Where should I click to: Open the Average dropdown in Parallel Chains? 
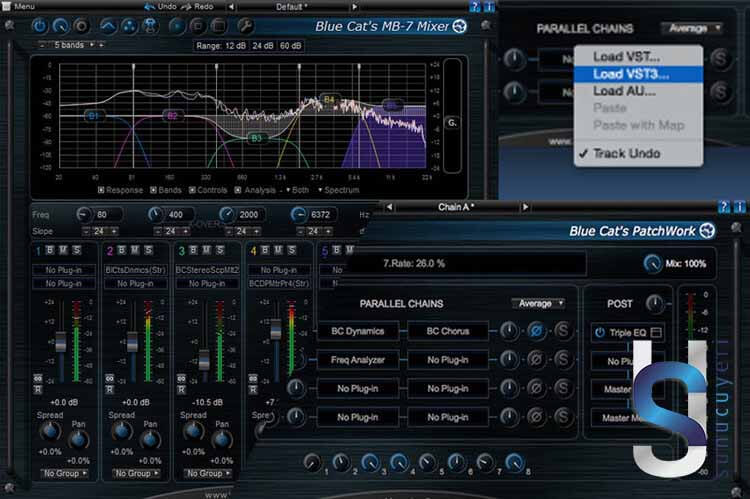pyautogui.click(x=538, y=303)
